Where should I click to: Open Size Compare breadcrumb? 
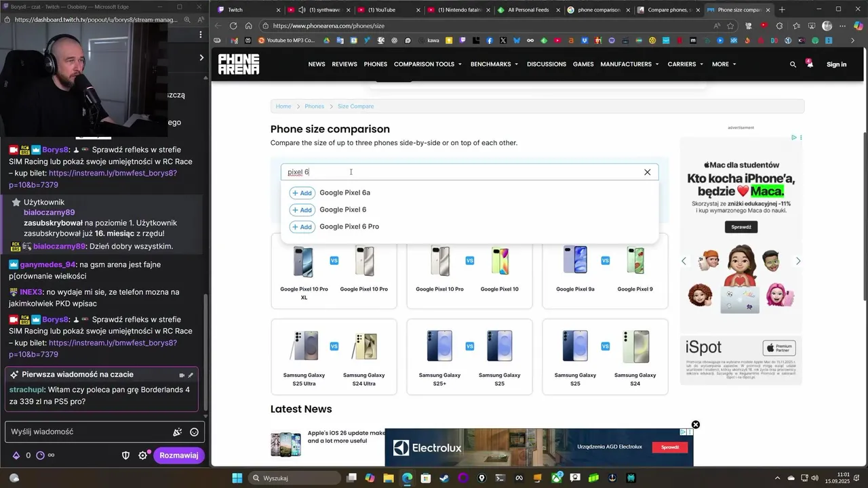click(355, 106)
